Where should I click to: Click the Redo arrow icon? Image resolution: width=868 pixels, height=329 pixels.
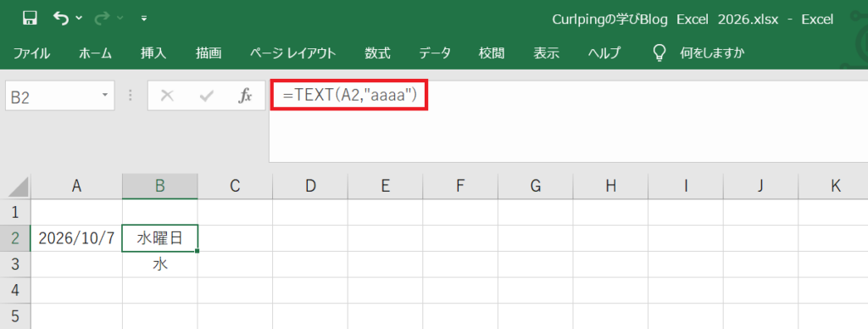pyautogui.click(x=102, y=19)
